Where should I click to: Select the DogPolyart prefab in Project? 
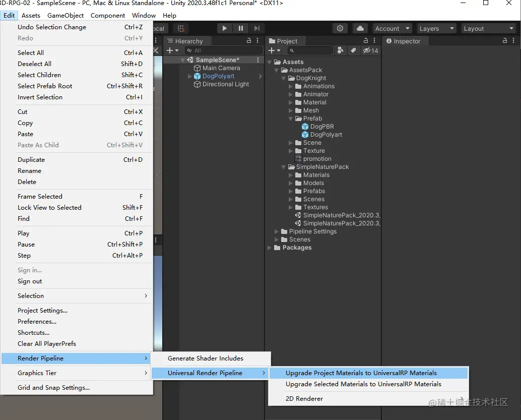pos(326,134)
